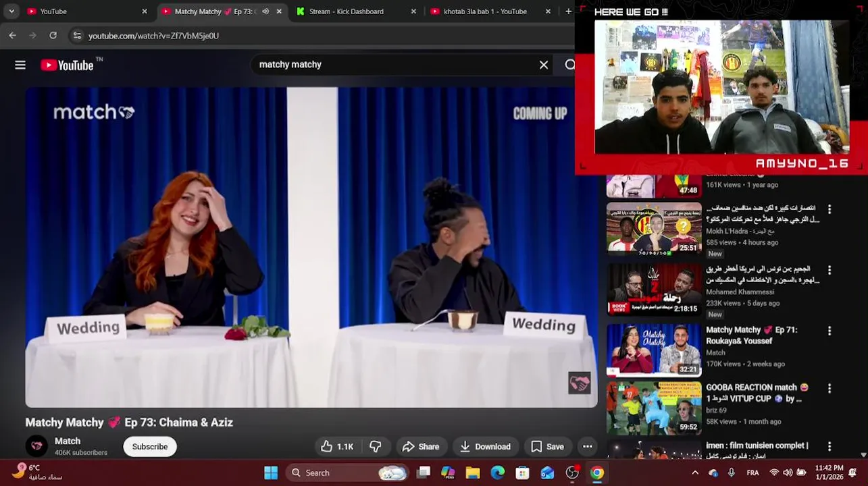The image size is (868, 486).
Task: Reload the current page
Action: pos(53,35)
